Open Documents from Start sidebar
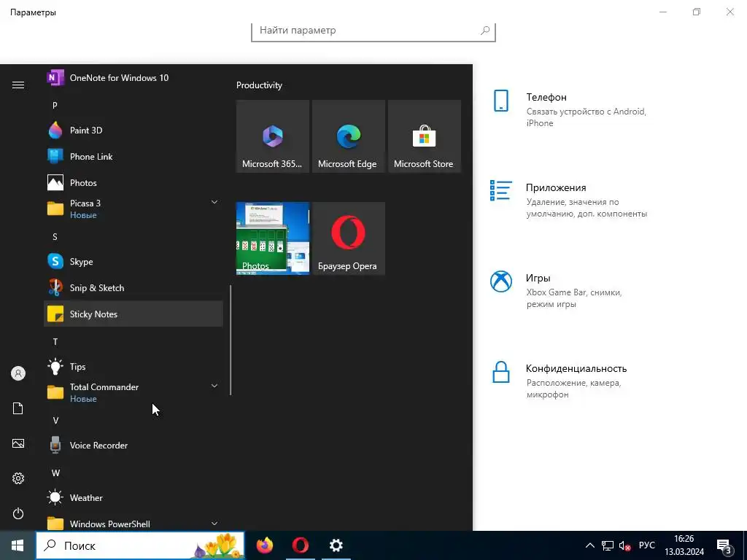 [18, 408]
